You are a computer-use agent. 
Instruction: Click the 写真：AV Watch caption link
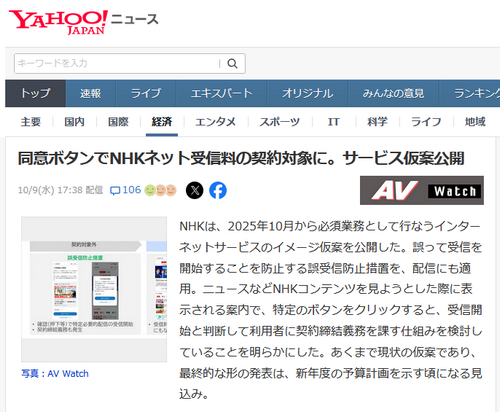55,374
